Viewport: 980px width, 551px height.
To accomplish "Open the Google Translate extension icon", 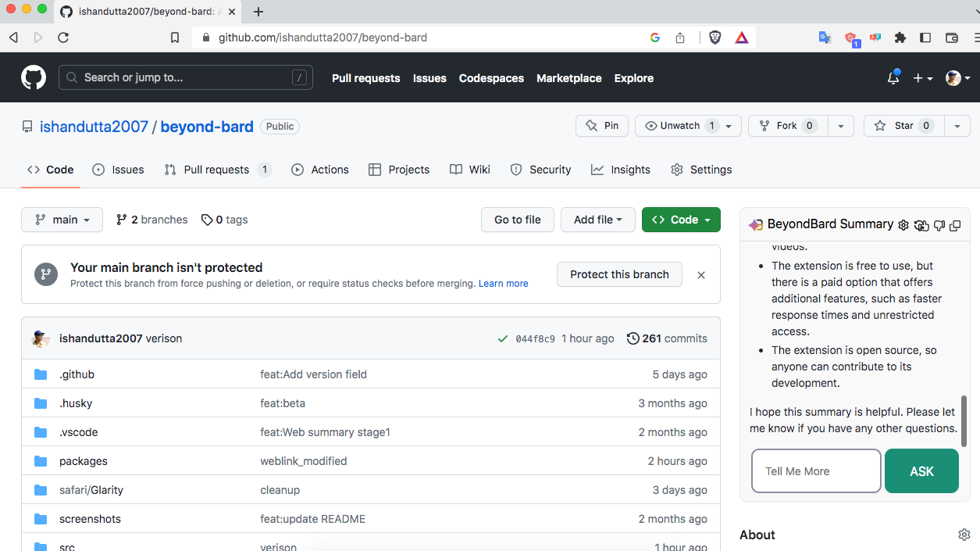I will (825, 38).
